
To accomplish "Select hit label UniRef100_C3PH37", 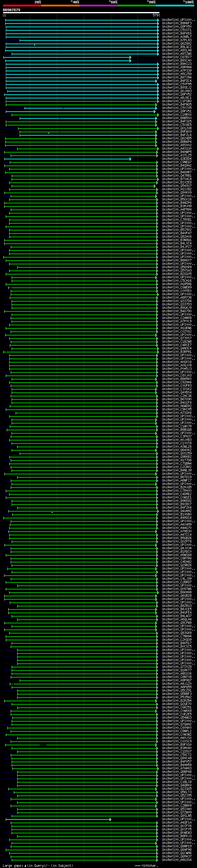I will click(176, 436).
